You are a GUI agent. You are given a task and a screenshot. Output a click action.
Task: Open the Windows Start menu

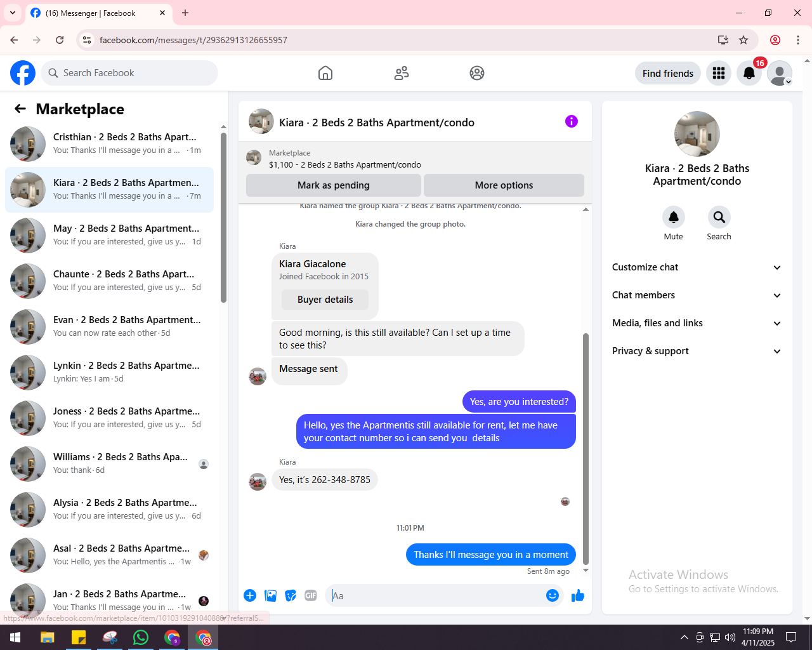tap(15, 637)
